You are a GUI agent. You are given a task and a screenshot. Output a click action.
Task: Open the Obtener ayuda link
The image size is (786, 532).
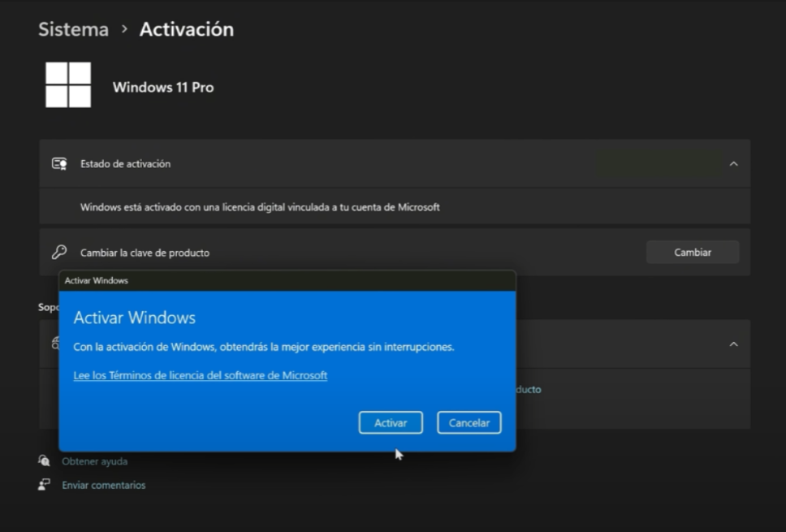[94, 461]
